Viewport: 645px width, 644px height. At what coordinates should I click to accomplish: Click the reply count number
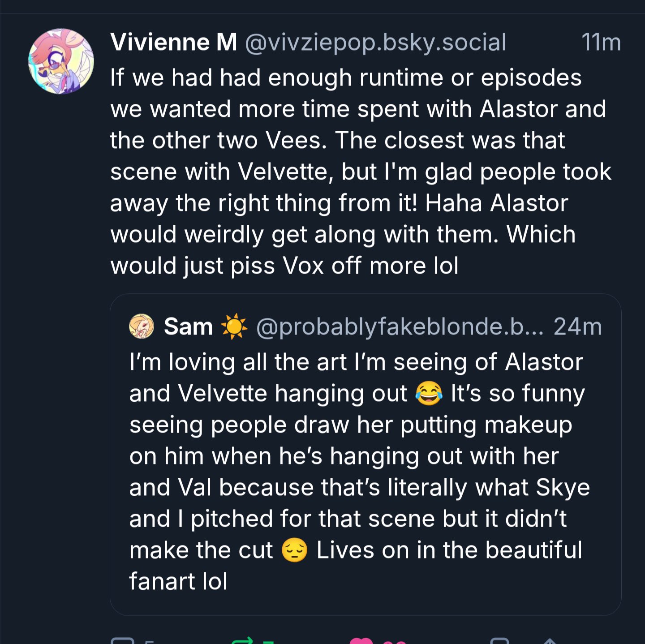pos(149,642)
